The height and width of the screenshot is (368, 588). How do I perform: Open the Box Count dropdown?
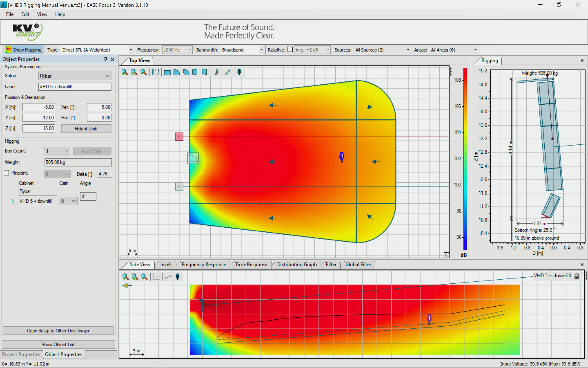[57, 151]
